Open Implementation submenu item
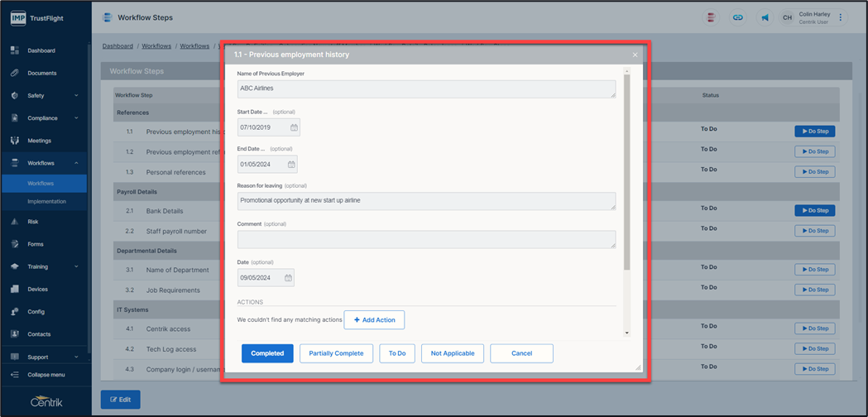 46,201
